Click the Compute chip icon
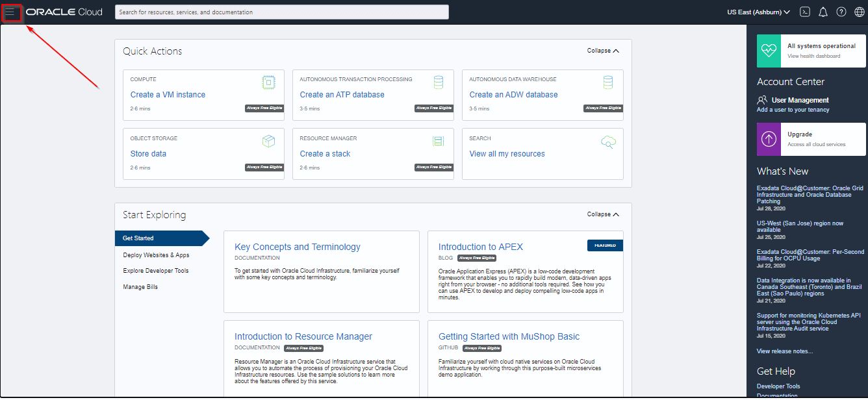 pos(268,82)
